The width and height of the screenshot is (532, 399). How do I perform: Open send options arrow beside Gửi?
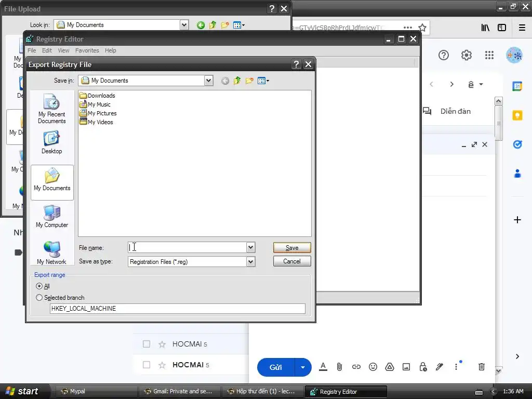303,367
